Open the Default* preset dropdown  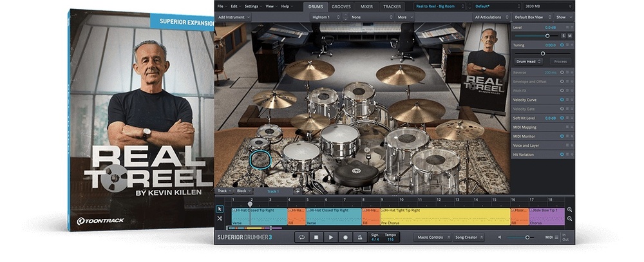497,6
